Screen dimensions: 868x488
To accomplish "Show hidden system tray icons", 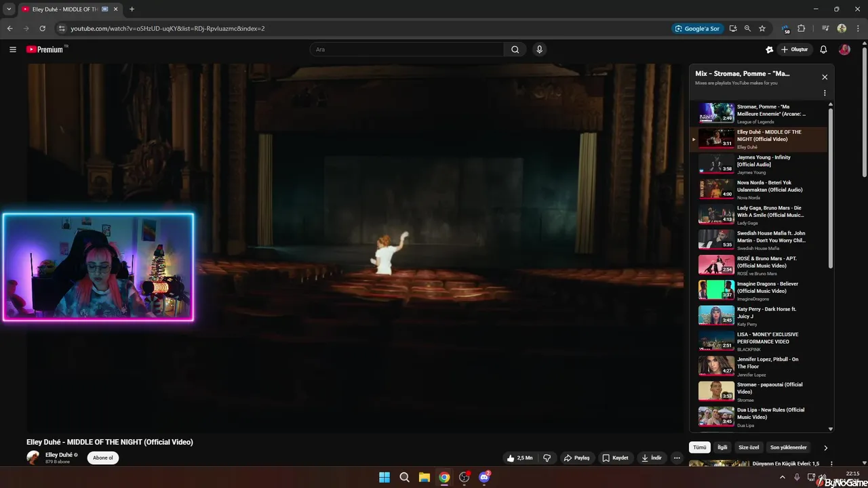I will 784,477.
